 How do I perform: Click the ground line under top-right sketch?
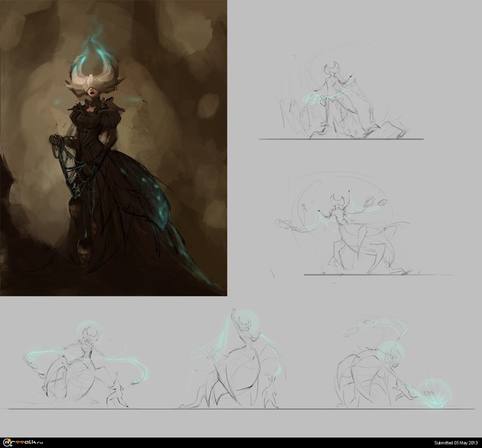point(340,139)
